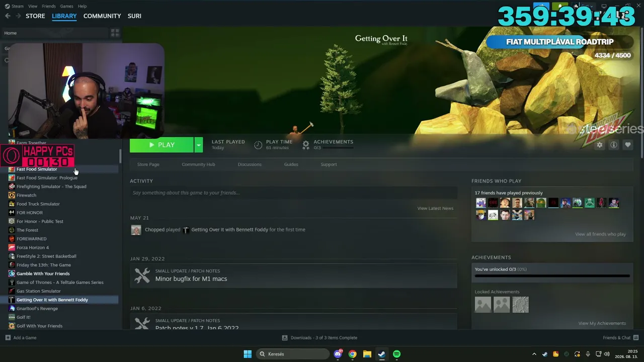Image resolution: width=644 pixels, height=362 pixels.
Task: Open the Support tab
Action: [x=329, y=164]
